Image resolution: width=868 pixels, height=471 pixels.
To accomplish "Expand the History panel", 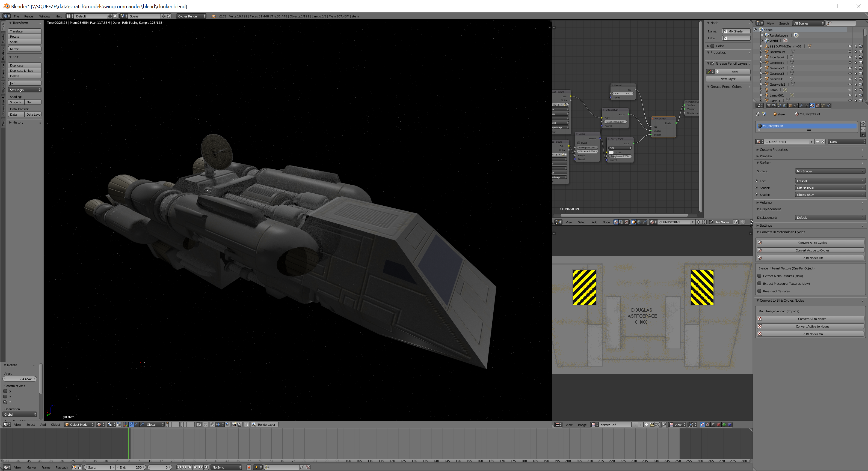I will point(17,122).
